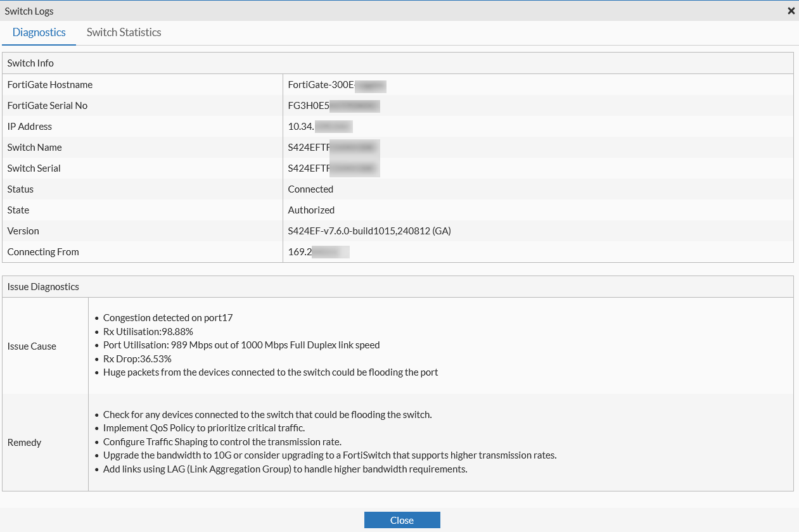Click the Switch Logs dialog title
The image size is (799, 532).
[29, 11]
